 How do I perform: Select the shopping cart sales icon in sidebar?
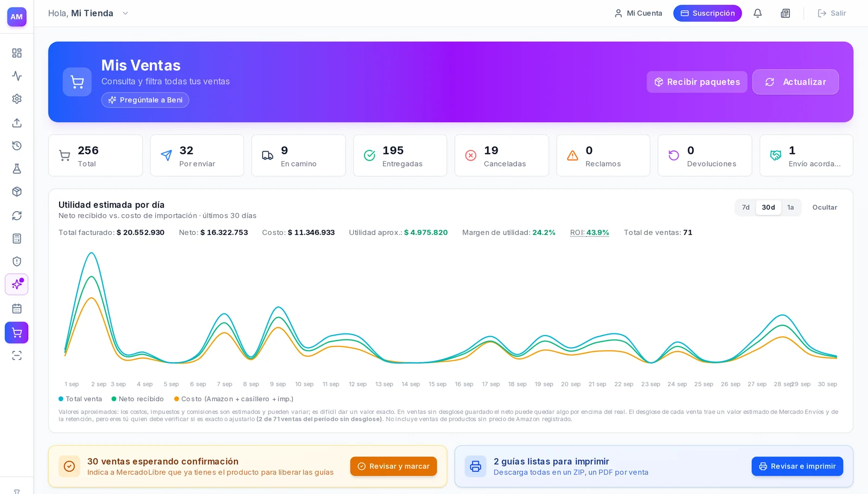tap(17, 332)
